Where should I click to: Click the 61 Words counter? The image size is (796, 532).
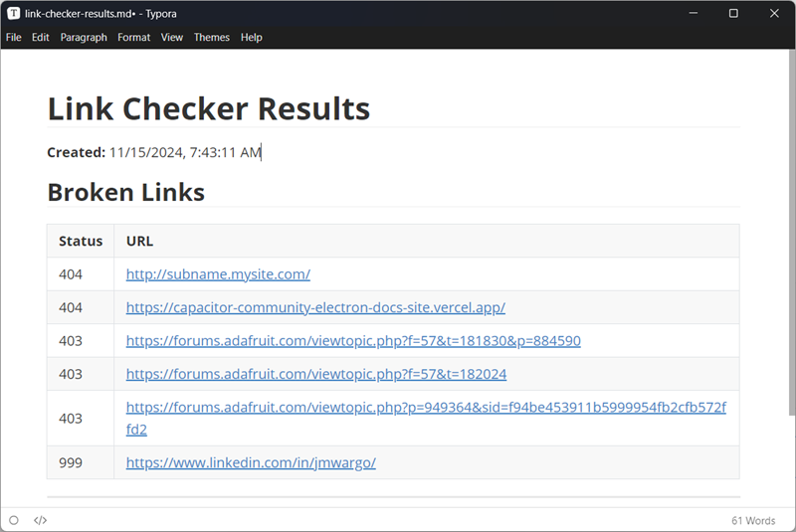(753, 521)
